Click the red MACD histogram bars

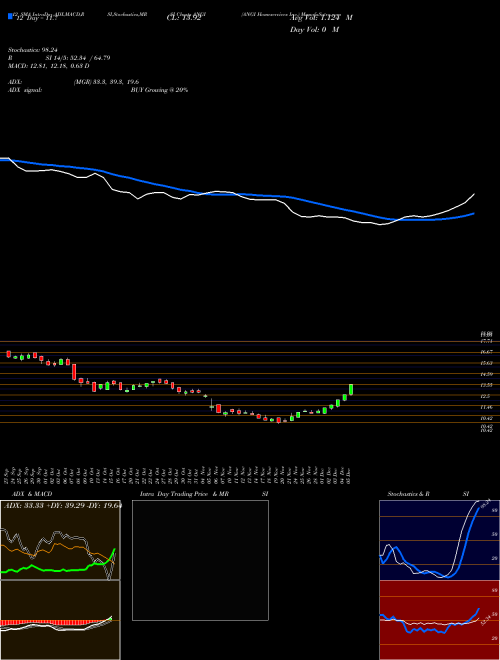(x=53, y=623)
